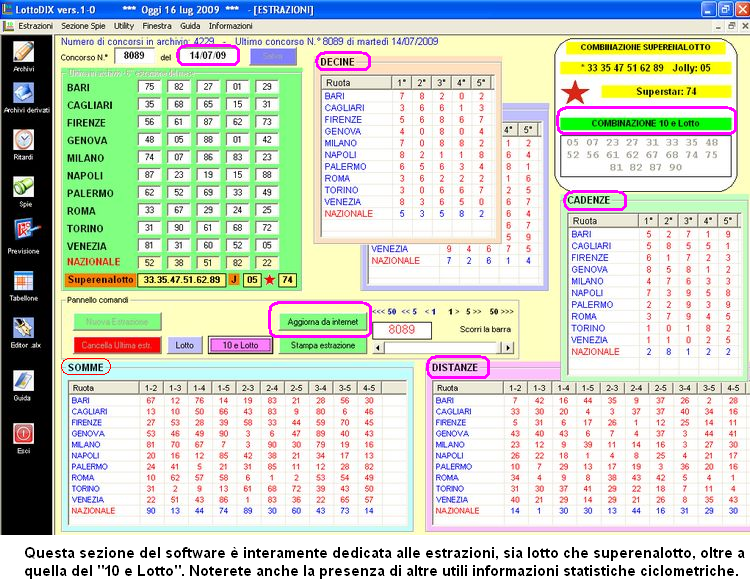
Task: Click the Jolly value 05 box
Action: 252,280
